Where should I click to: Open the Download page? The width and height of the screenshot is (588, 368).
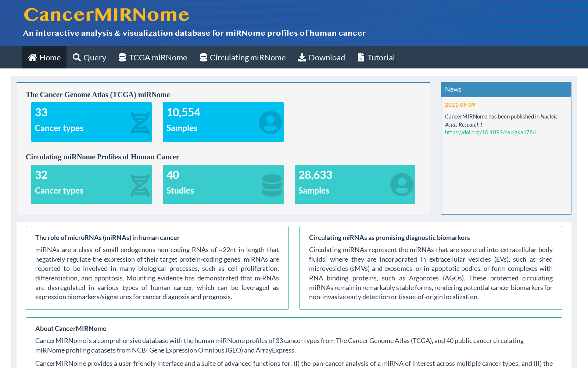coord(322,57)
